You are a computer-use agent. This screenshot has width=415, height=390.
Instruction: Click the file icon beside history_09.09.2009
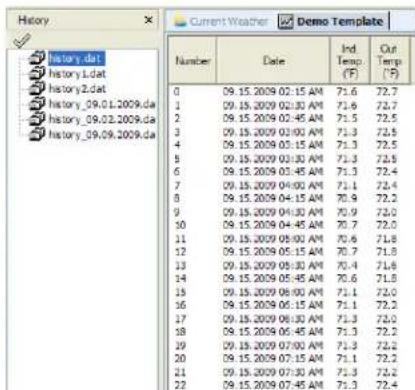point(37,134)
